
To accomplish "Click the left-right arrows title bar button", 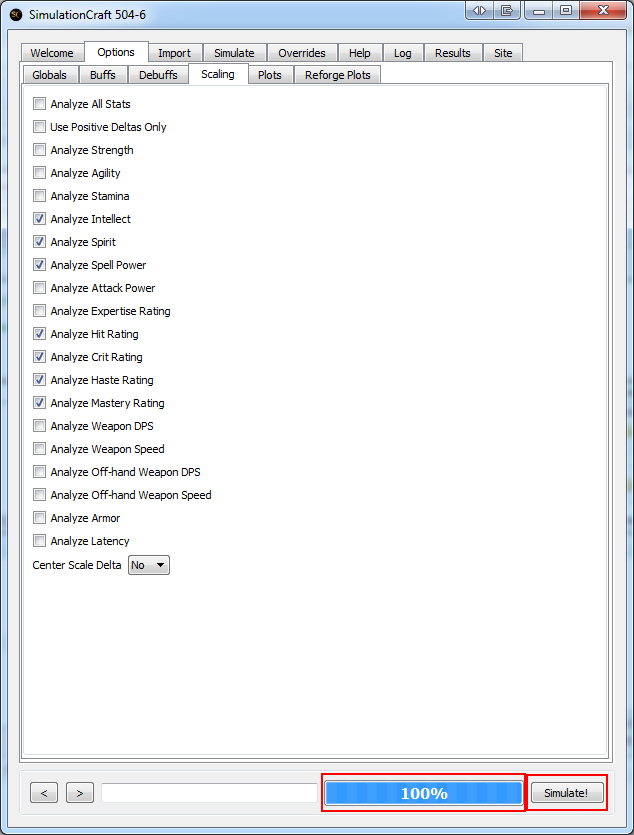I will [x=480, y=11].
